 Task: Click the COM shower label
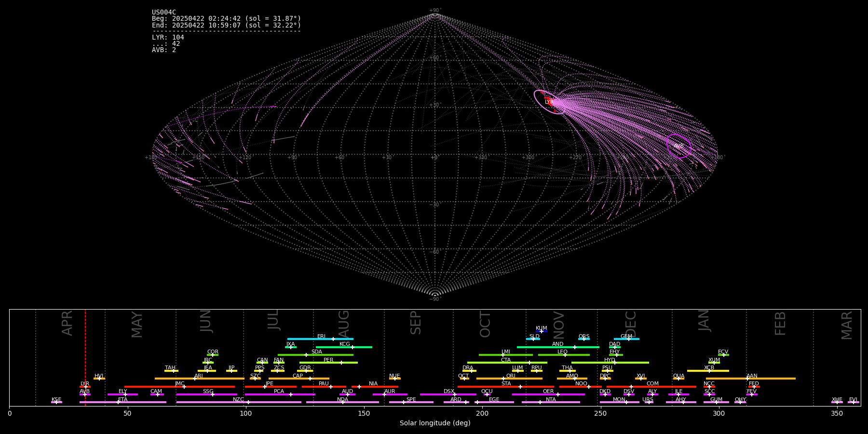click(652, 384)
